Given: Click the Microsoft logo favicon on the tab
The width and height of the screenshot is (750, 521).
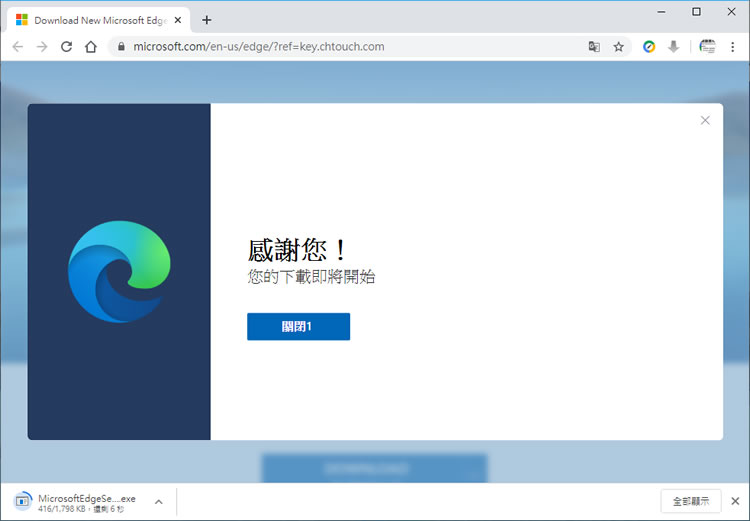Looking at the screenshot, I should coord(22,20).
